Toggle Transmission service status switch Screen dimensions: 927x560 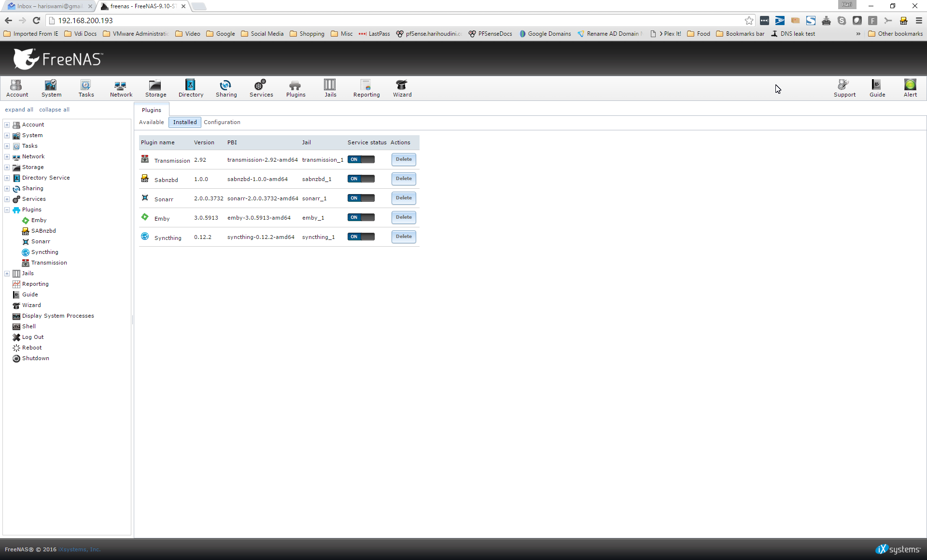click(361, 159)
